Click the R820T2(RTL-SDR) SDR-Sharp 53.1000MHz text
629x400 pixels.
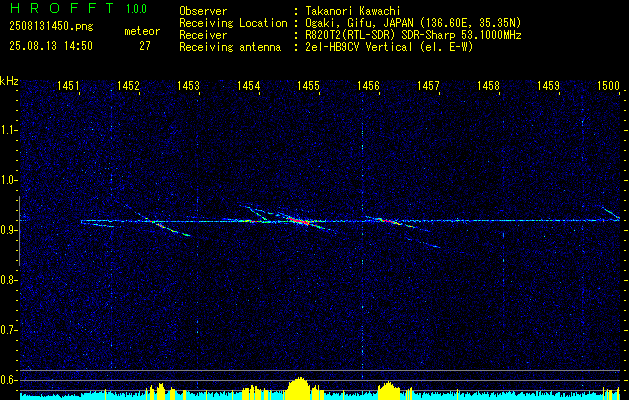click(413, 35)
